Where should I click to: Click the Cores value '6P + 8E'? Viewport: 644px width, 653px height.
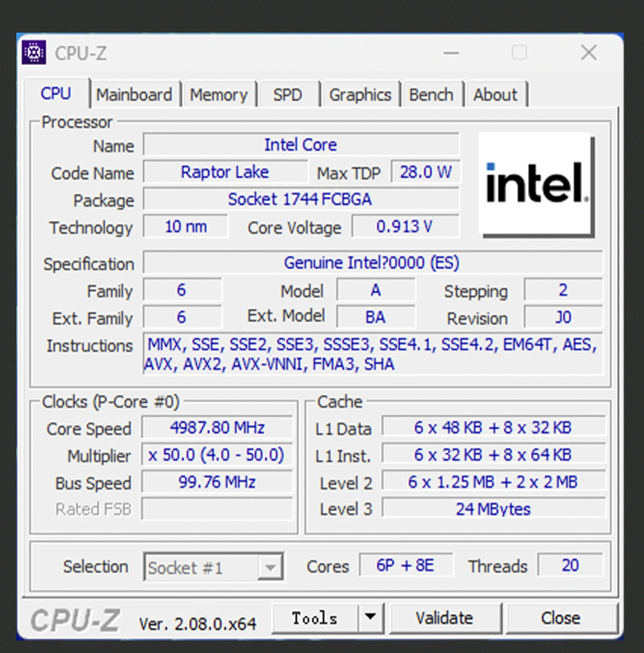coord(406,565)
